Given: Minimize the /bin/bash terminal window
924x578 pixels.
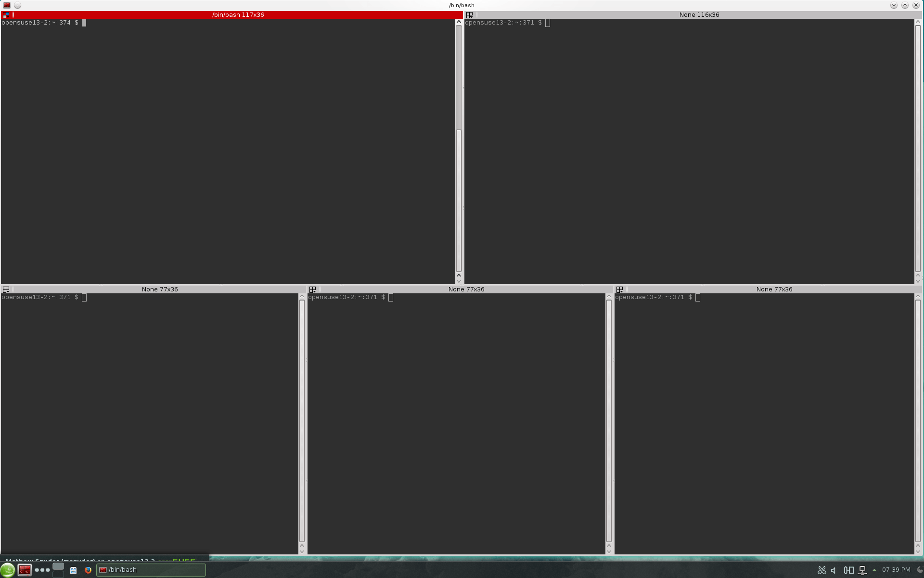Looking at the screenshot, I should click(894, 5).
